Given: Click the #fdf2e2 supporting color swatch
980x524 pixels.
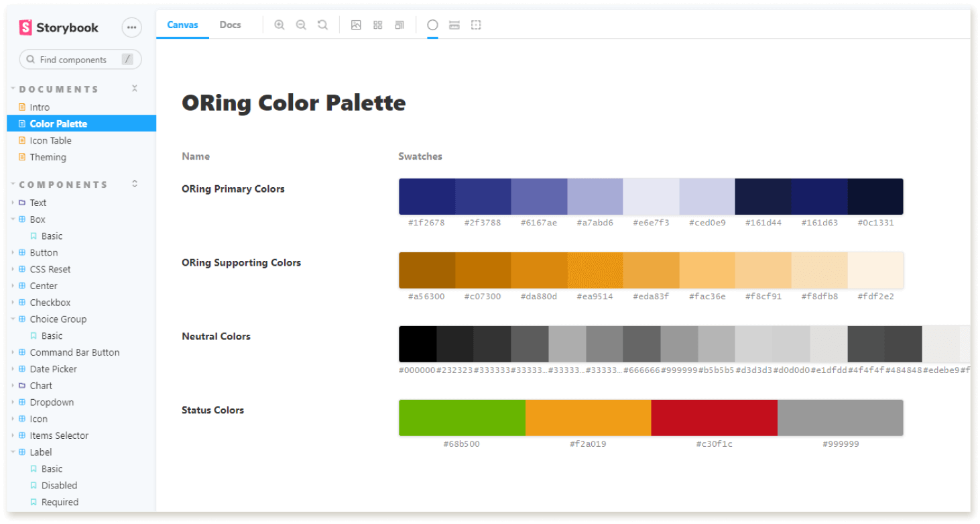Looking at the screenshot, I should pos(875,270).
